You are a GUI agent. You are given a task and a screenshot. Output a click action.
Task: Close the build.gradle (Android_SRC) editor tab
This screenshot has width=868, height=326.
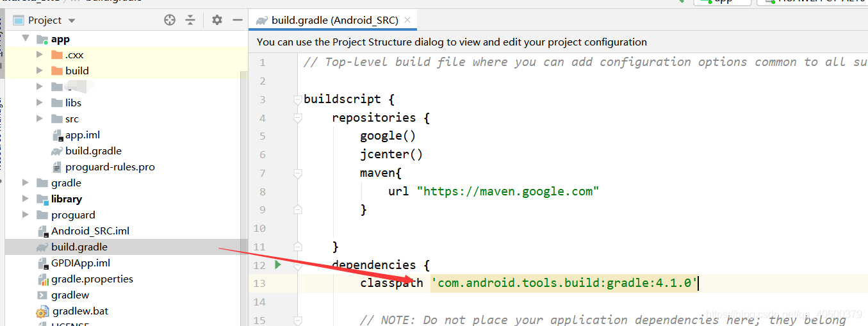[407, 20]
